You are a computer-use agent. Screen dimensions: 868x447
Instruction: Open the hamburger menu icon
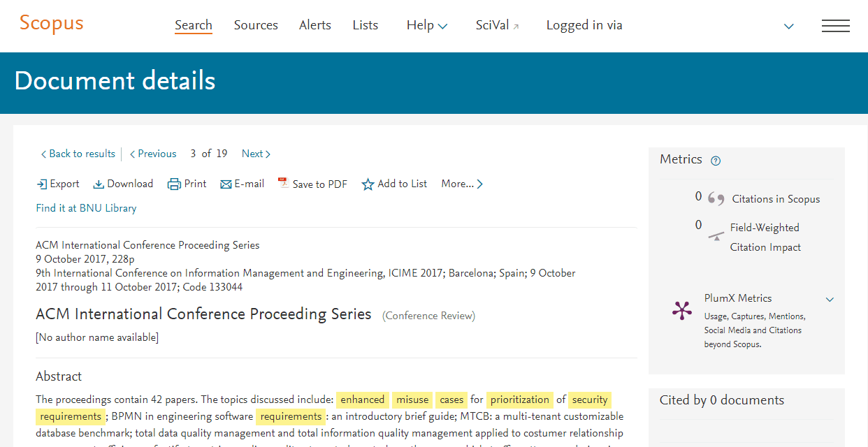(836, 26)
